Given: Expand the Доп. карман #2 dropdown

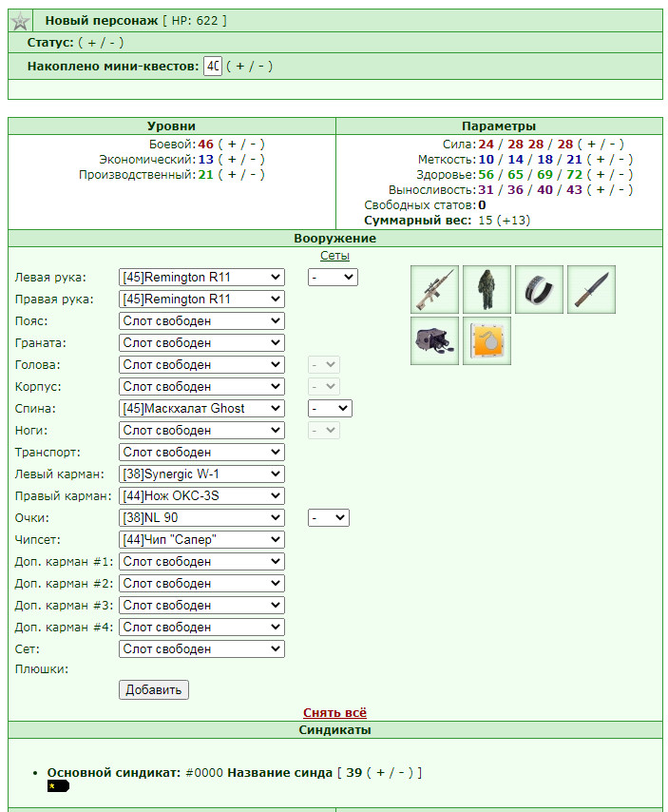Looking at the screenshot, I should (201, 583).
